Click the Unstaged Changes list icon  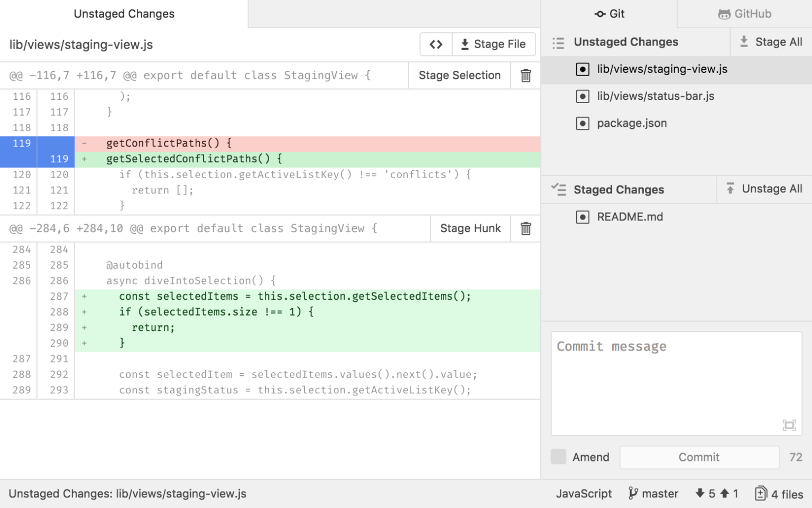point(558,42)
